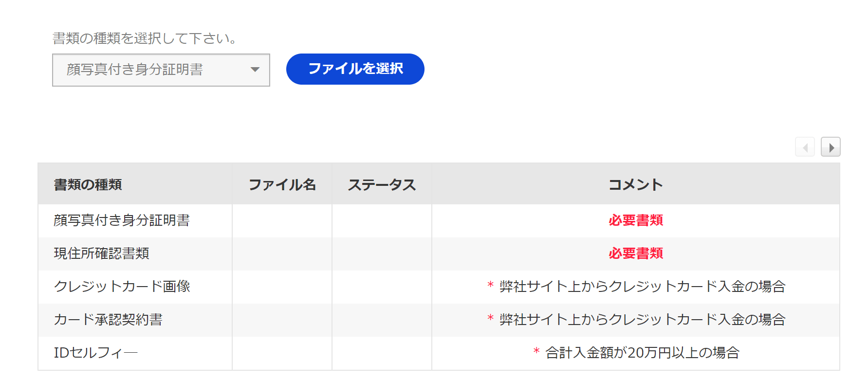Image resolution: width=868 pixels, height=380 pixels.
Task: Click the カード承認契約書 row
Action: 109,320
